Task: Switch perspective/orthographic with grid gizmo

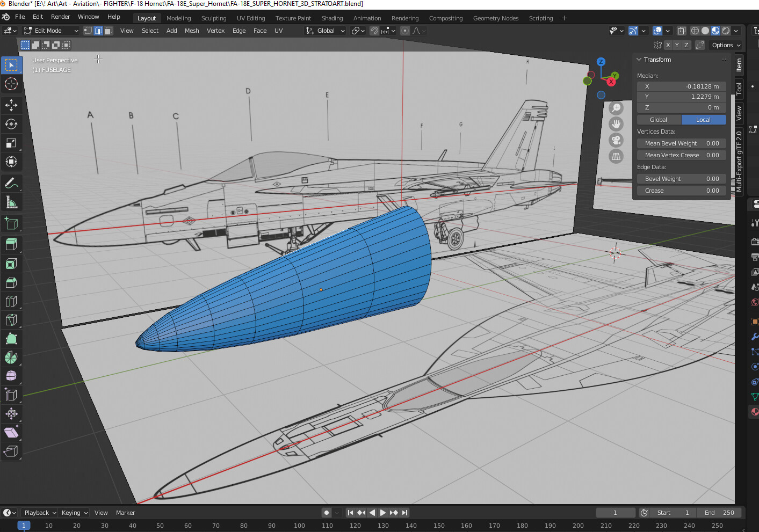Action: point(616,156)
